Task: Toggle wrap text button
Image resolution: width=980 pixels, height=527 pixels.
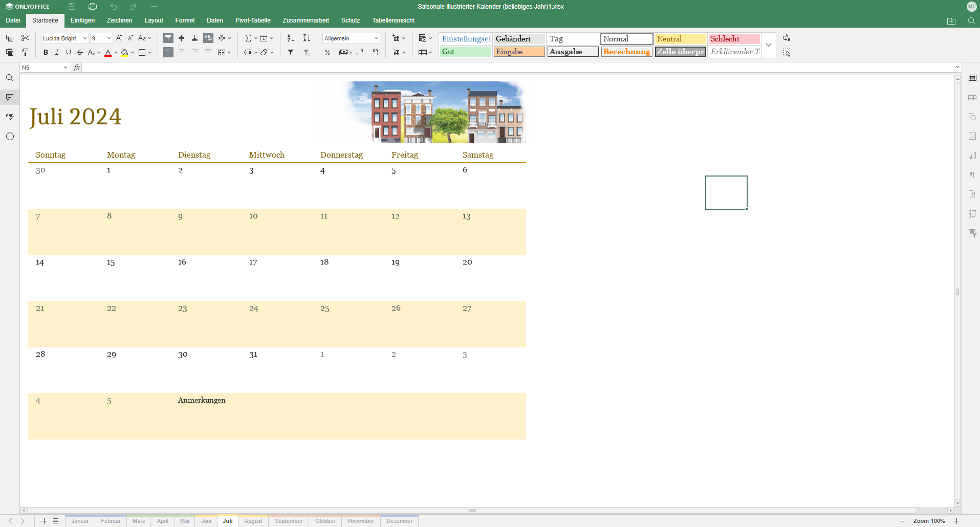Action: 208,38
